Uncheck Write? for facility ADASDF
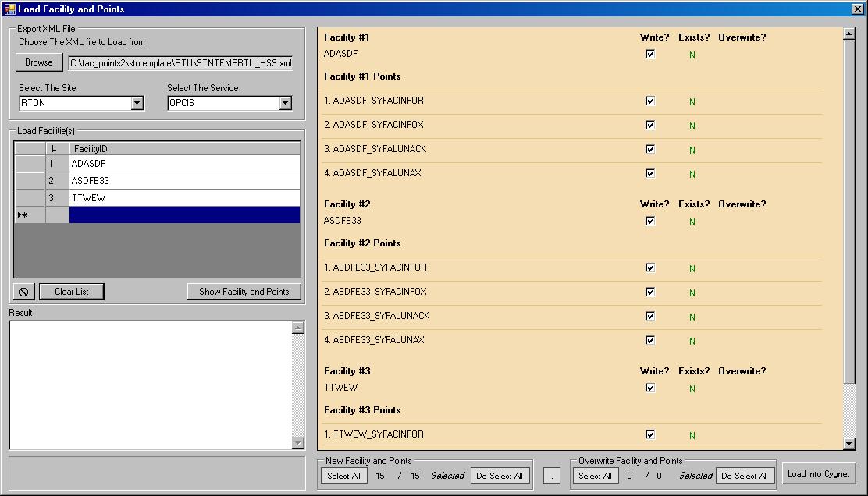Screen dimensions: 868x496 (650, 53)
